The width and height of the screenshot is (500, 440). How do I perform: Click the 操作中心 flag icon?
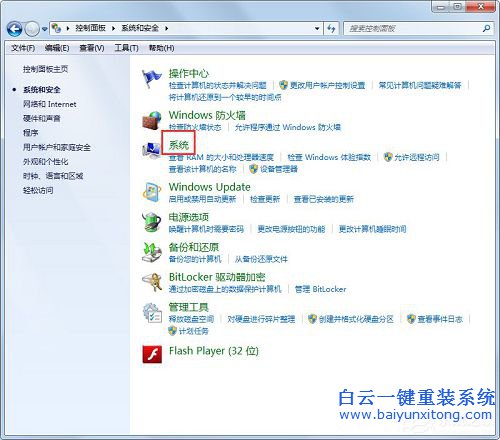152,78
